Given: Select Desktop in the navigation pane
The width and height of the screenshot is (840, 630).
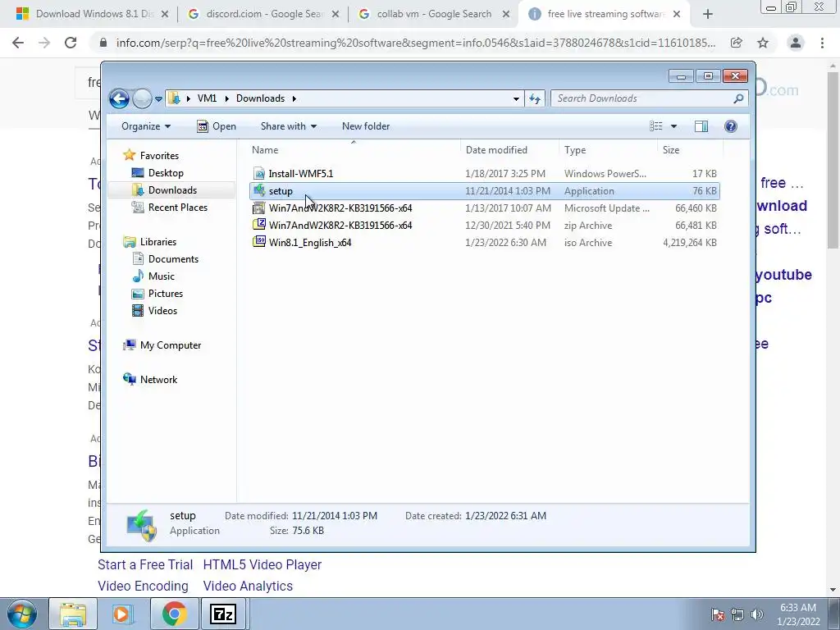Looking at the screenshot, I should (x=166, y=173).
